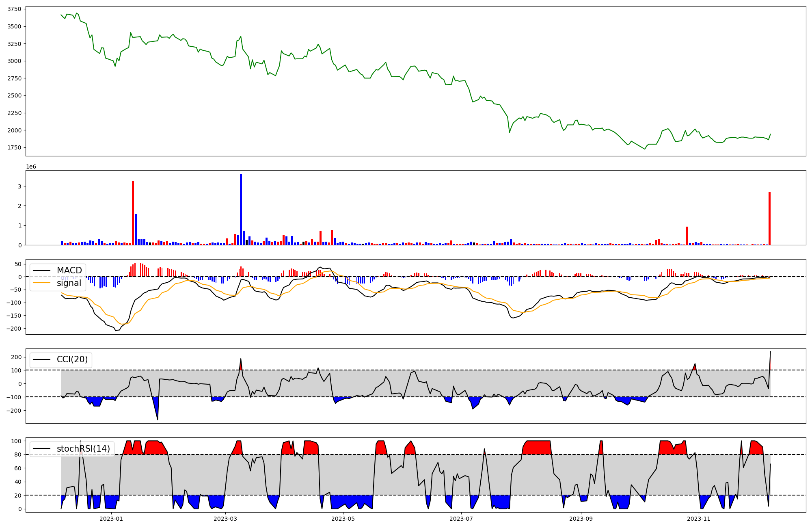This screenshot has width=812, height=528.
Task: Click the MACD legend entry
Action: (x=69, y=270)
